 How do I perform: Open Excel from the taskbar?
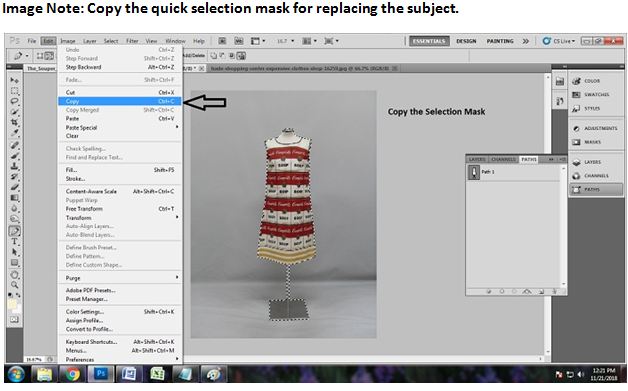coord(157,374)
